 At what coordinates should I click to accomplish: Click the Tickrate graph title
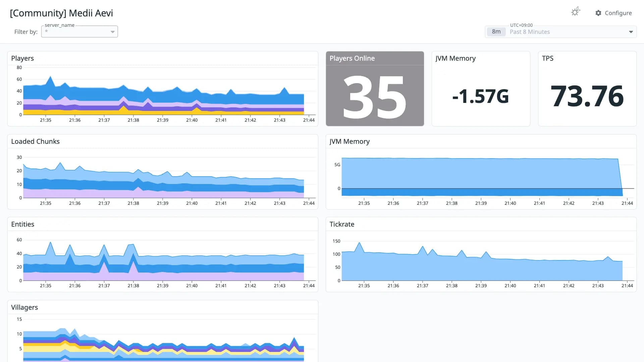pos(342,224)
